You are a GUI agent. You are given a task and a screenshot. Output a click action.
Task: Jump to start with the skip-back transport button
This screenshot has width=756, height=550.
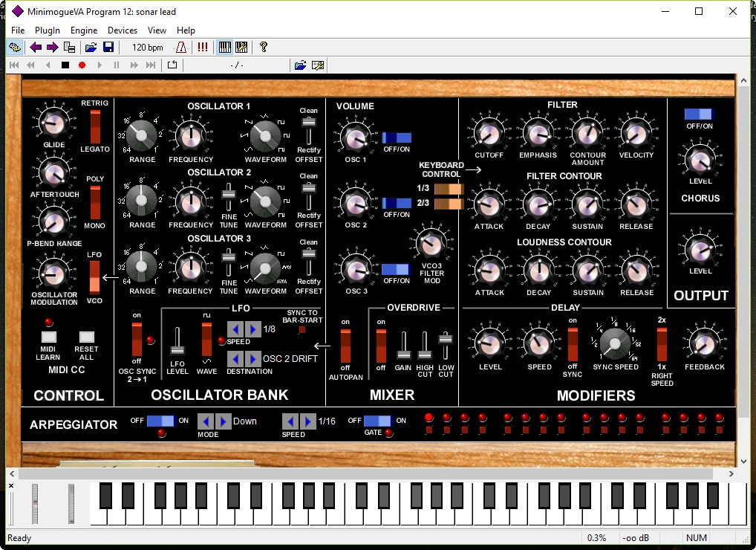pyautogui.click(x=14, y=65)
